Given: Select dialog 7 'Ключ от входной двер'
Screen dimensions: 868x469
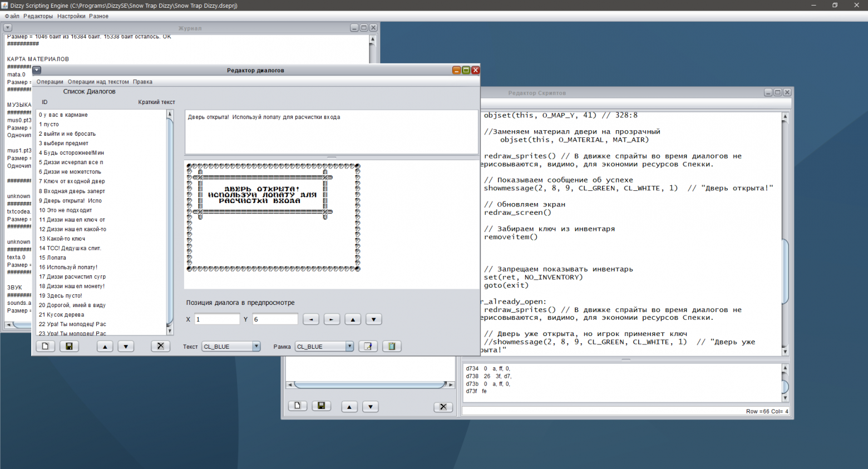Looking at the screenshot, I should [102, 181].
